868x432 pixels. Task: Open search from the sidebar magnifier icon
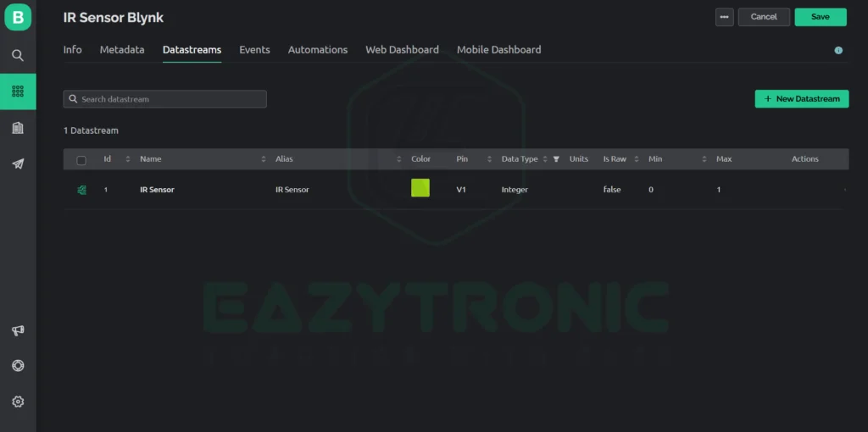coord(18,55)
